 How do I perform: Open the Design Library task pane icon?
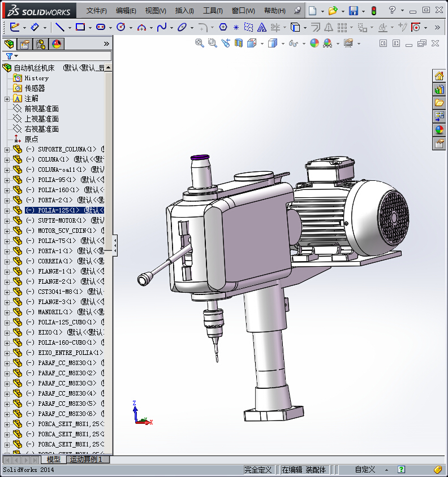pos(439,89)
